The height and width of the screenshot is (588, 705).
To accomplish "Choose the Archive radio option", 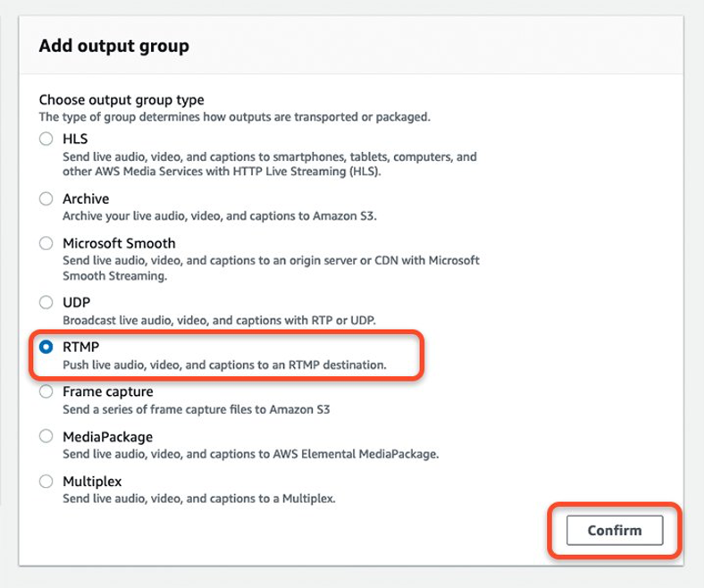I will tap(46, 198).
